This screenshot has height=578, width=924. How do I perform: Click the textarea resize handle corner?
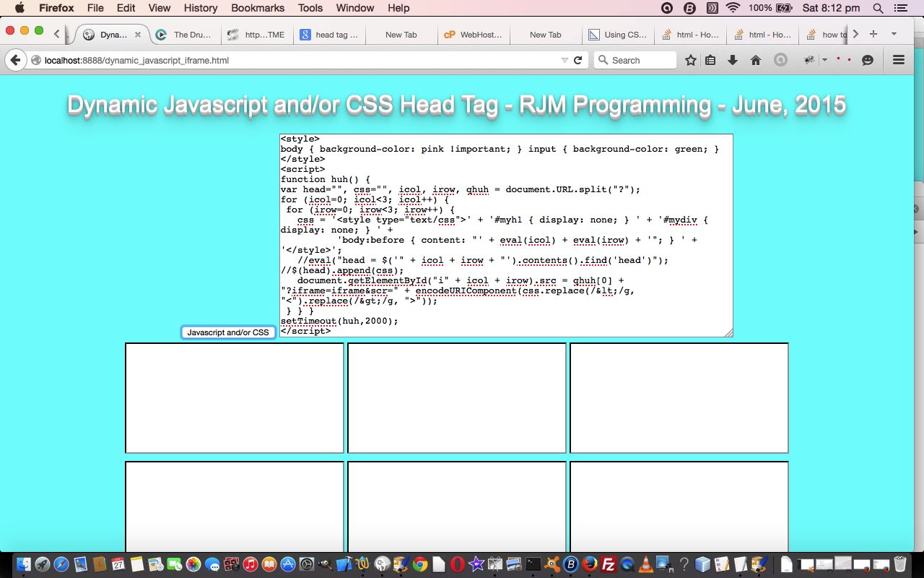[x=728, y=332]
